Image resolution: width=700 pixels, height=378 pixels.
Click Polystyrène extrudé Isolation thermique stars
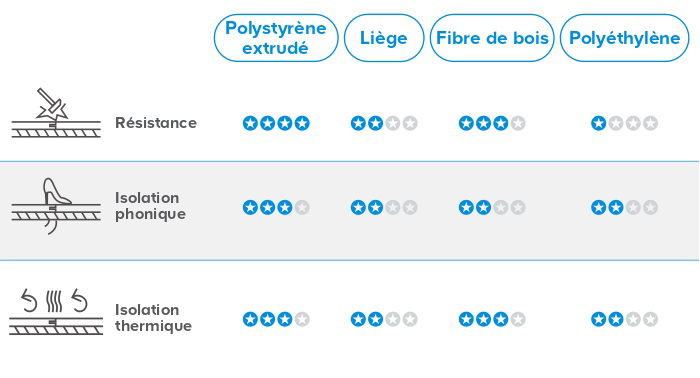coord(276,320)
